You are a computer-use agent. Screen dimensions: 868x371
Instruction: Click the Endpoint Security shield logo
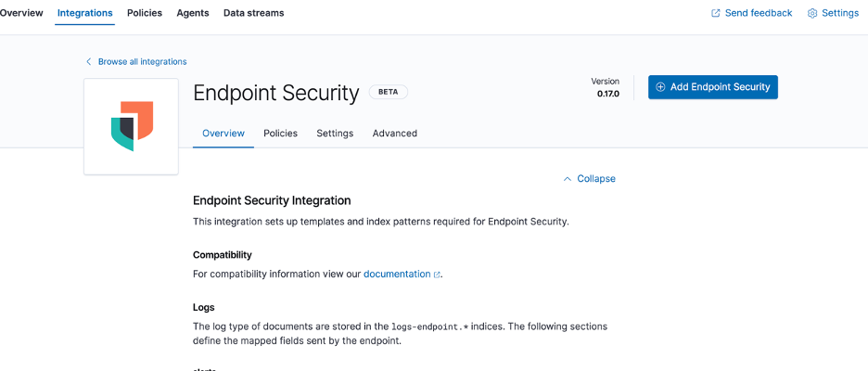pos(132,126)
